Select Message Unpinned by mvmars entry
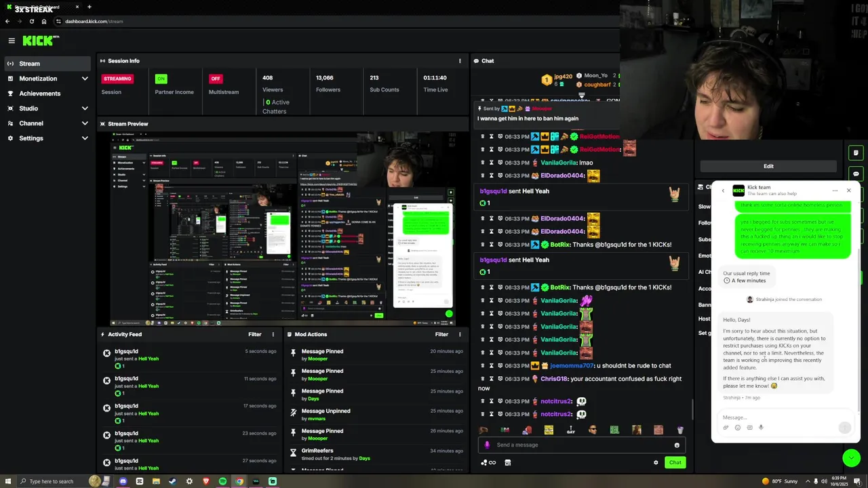This screenshot has width=868, height=488. tap(377, 415)
